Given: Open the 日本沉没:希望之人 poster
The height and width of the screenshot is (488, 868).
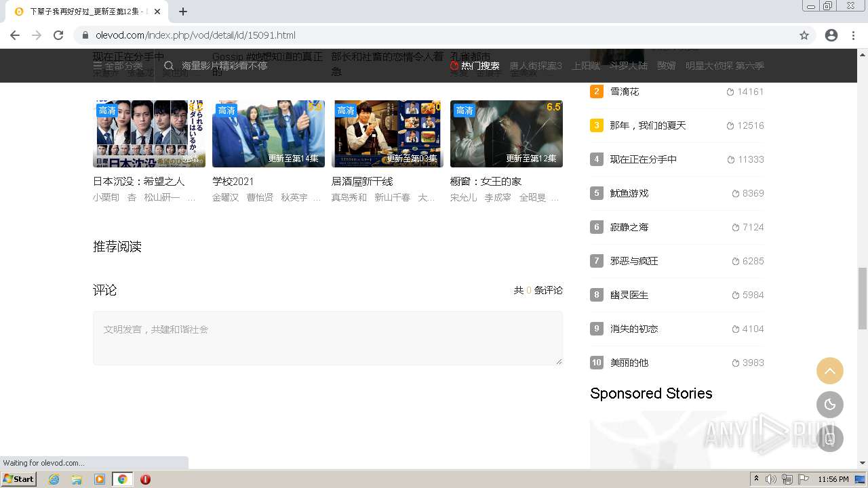Looking at the screenshot, I should pos(149,134).
